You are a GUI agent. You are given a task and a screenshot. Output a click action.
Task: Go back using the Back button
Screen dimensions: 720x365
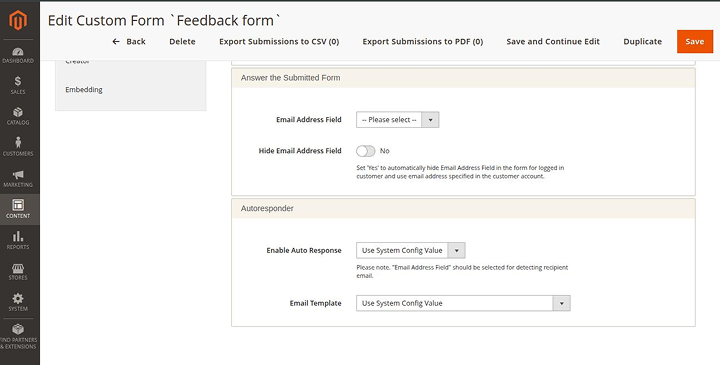pos(129,41)
